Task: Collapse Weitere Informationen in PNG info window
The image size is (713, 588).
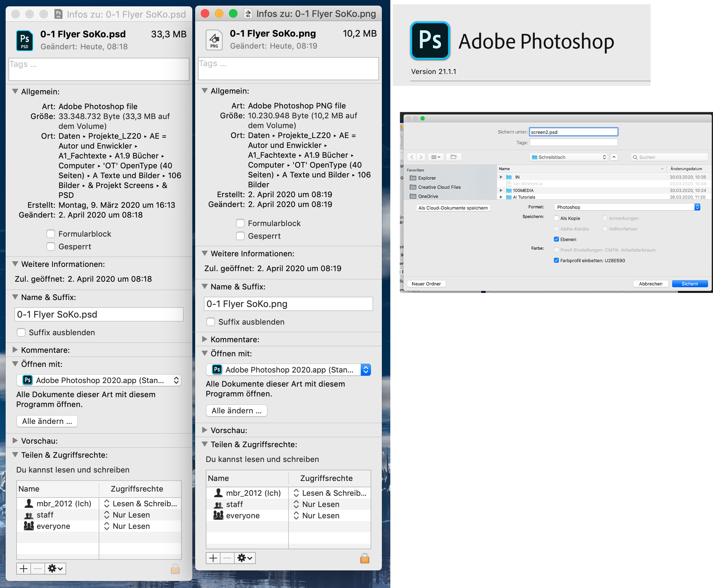Action: pyautogui.click(x=205, y=254)
